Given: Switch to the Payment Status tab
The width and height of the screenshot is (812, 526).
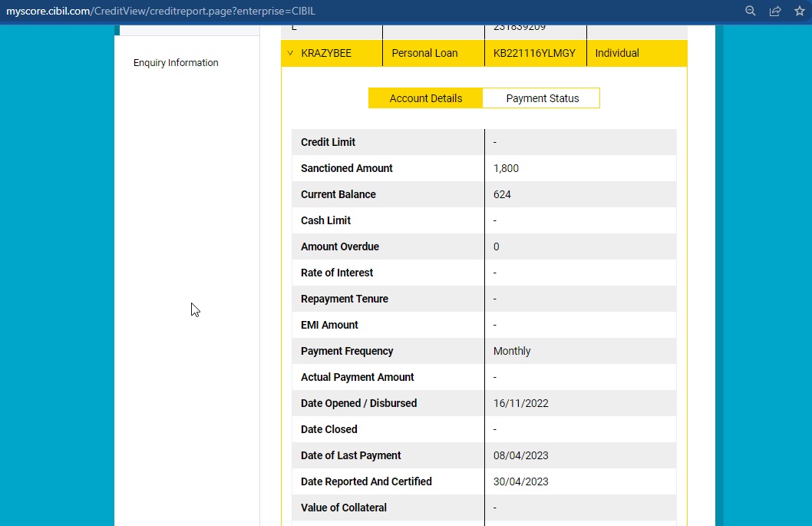Looking at the screenshot, I should (x=542, y=98).
